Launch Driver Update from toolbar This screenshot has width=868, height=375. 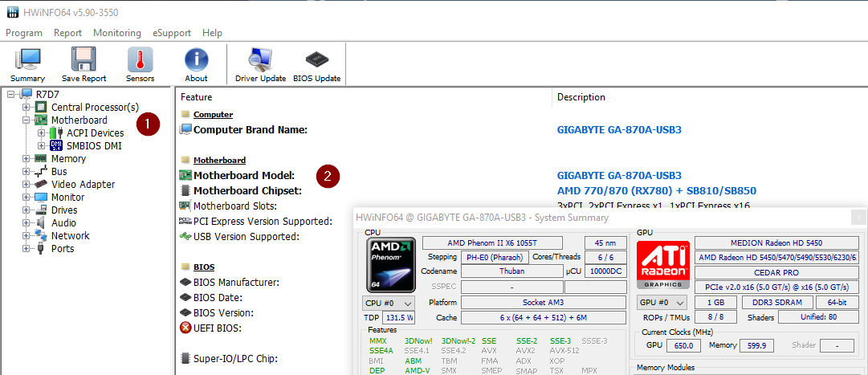point(260,59)
